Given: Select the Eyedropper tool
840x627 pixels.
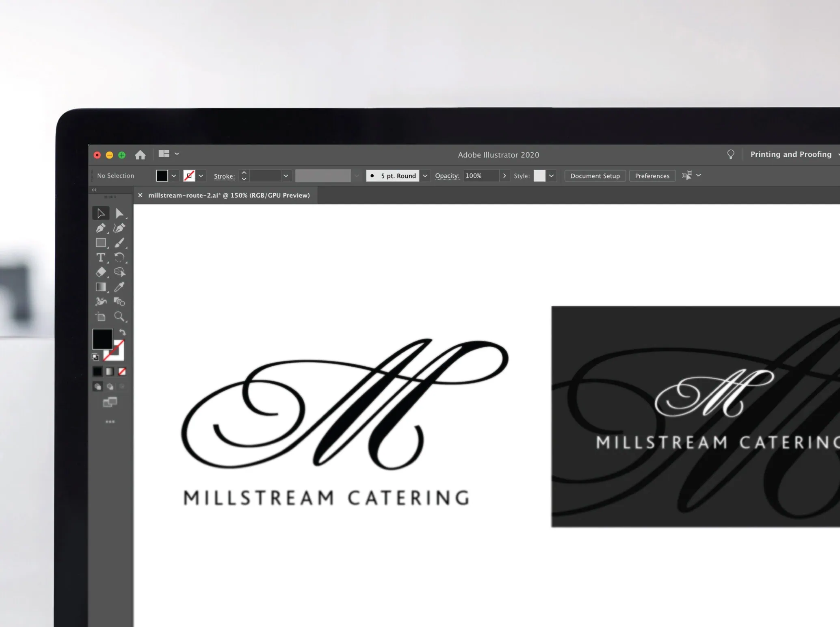Looking at the screenshot, I should (119, 287).
